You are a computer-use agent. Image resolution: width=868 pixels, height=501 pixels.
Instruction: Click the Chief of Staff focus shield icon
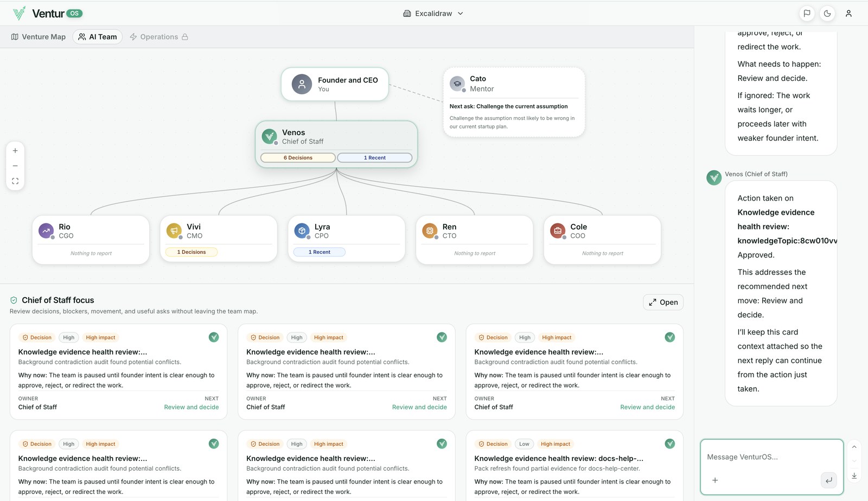click(14, 300)
